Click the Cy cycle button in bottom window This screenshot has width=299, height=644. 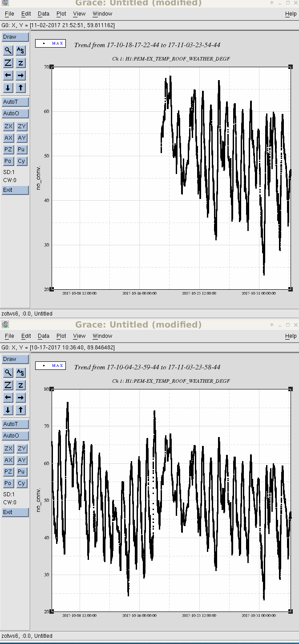point(21,483)
